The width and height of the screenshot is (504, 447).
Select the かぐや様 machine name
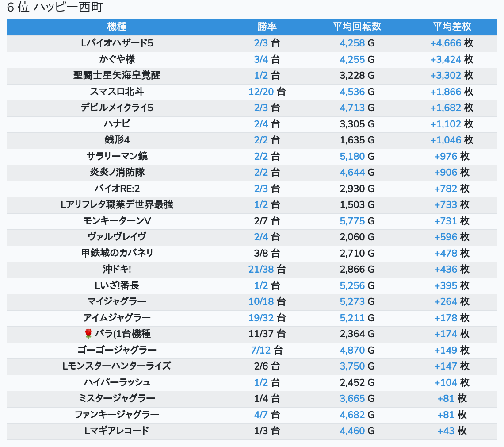click(117, 59)
